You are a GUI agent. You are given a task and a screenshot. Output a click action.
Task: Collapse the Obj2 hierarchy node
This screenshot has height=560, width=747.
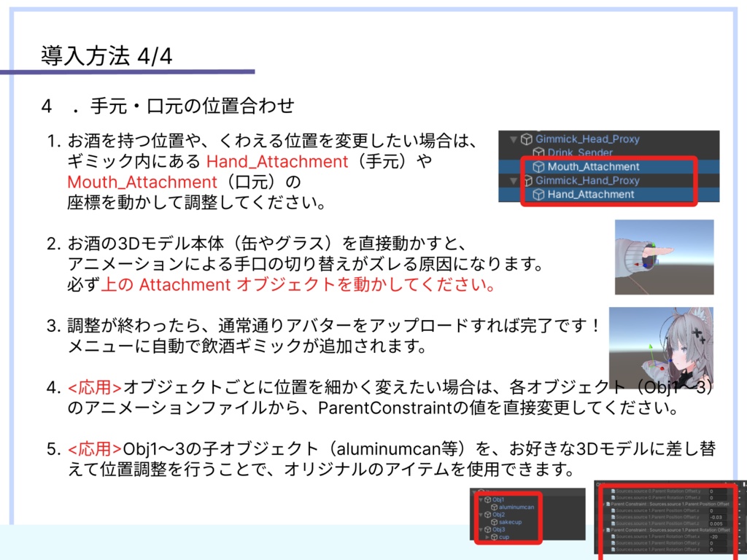pyautogui.click(x=481, y=515)
